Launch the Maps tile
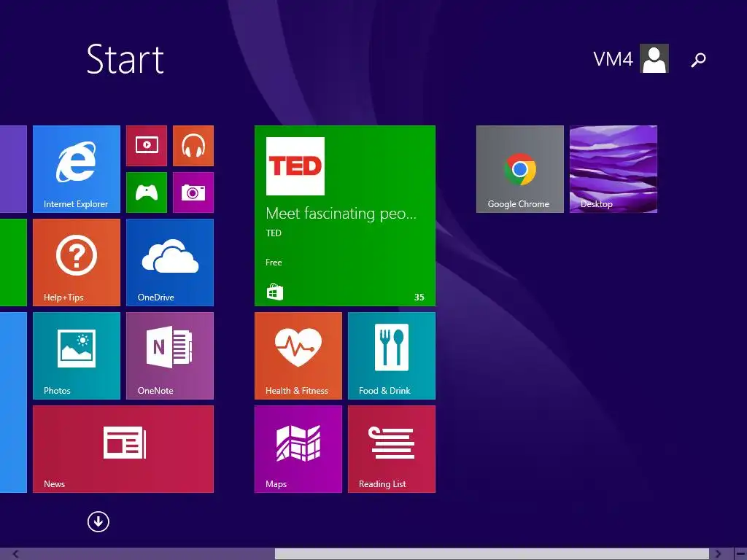This screenshot has width=747, height=560. 298,449
